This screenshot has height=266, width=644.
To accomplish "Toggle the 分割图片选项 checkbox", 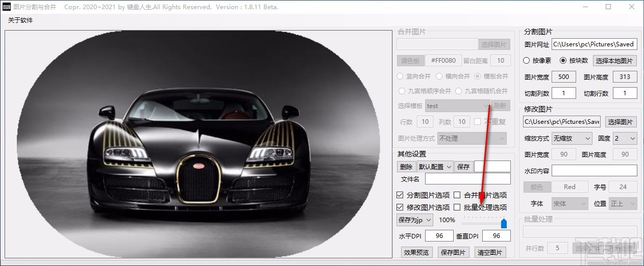I will click(400, 195).
